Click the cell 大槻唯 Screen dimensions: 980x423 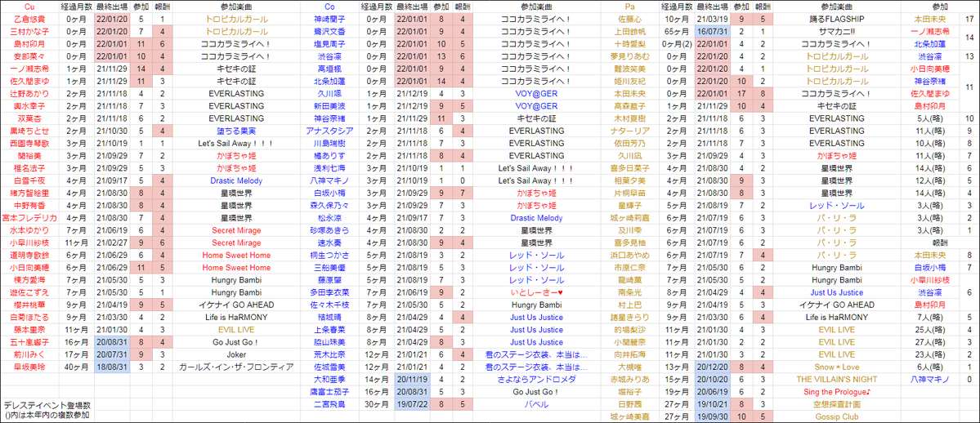[629, 367]
